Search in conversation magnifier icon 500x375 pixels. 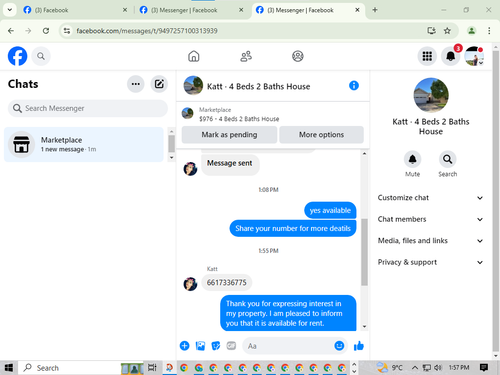(447, 159)
